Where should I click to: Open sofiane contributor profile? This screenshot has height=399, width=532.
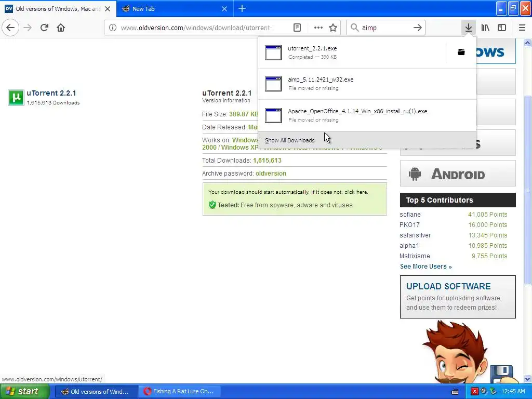pyautogui.click(x=410, y=215)
